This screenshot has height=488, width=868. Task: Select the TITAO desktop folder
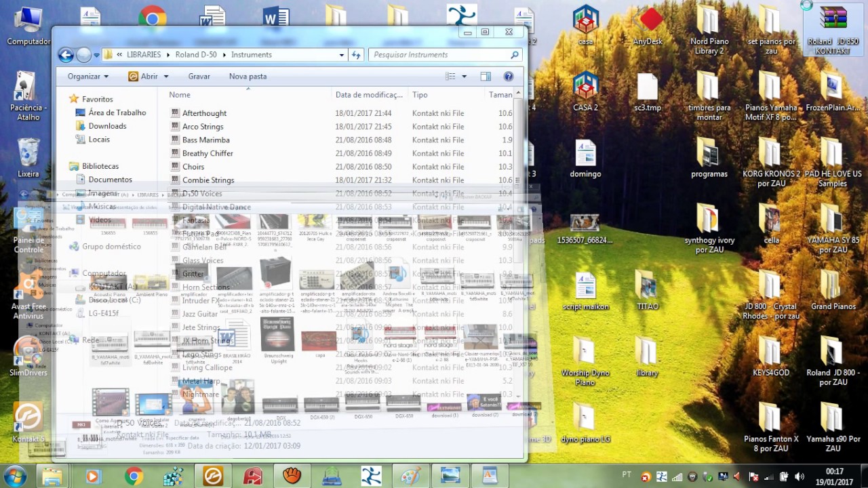point(648,291)
